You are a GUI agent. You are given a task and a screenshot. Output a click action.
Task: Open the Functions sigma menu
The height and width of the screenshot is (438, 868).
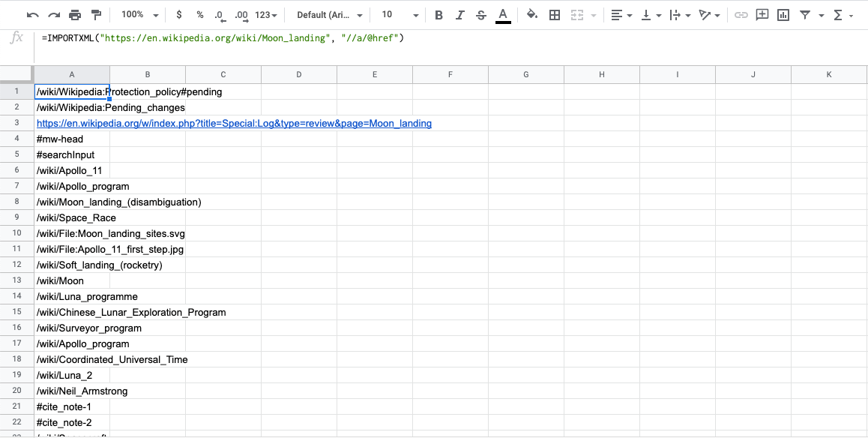pos(843,15)
